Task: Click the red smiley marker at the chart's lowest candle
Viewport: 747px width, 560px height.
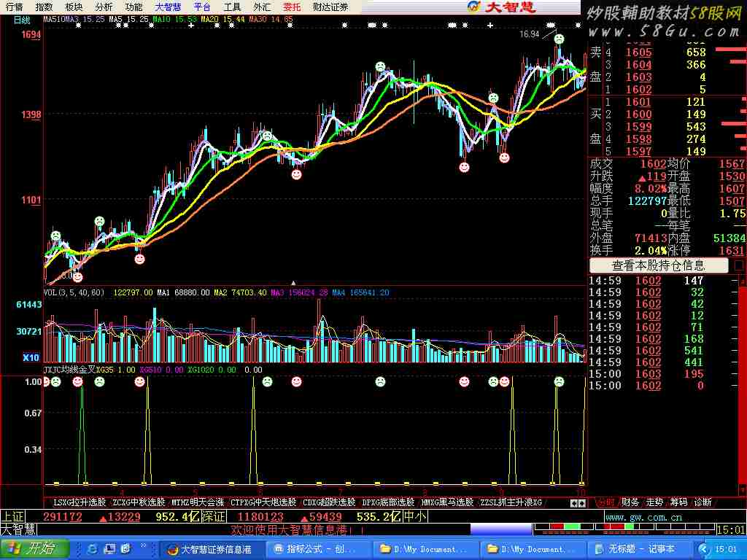Action: (77, 277)
